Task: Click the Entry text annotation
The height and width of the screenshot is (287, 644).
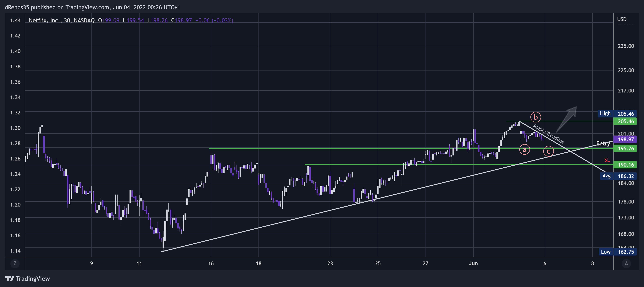Action: click(603, 143)
